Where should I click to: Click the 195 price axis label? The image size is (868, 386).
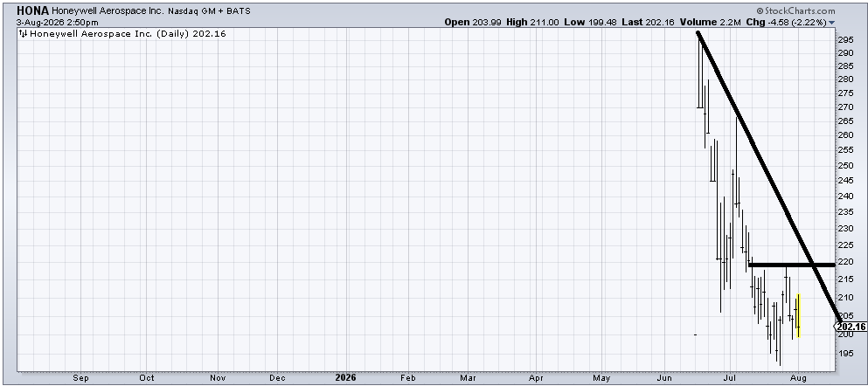(x=844, y=354)
